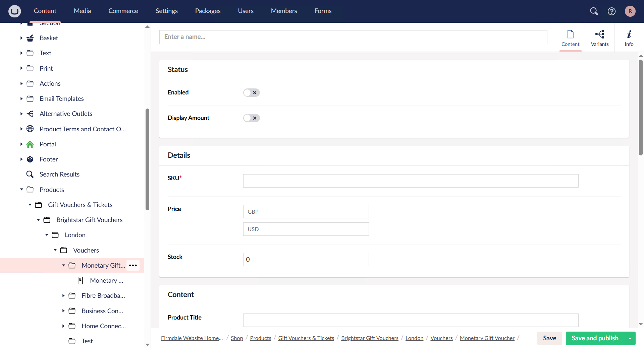Viewport: 644px width, 348px height.
Task: Follow the Brightstar Gift Vouchers breadcrumb link
Action: click(370, 338)
